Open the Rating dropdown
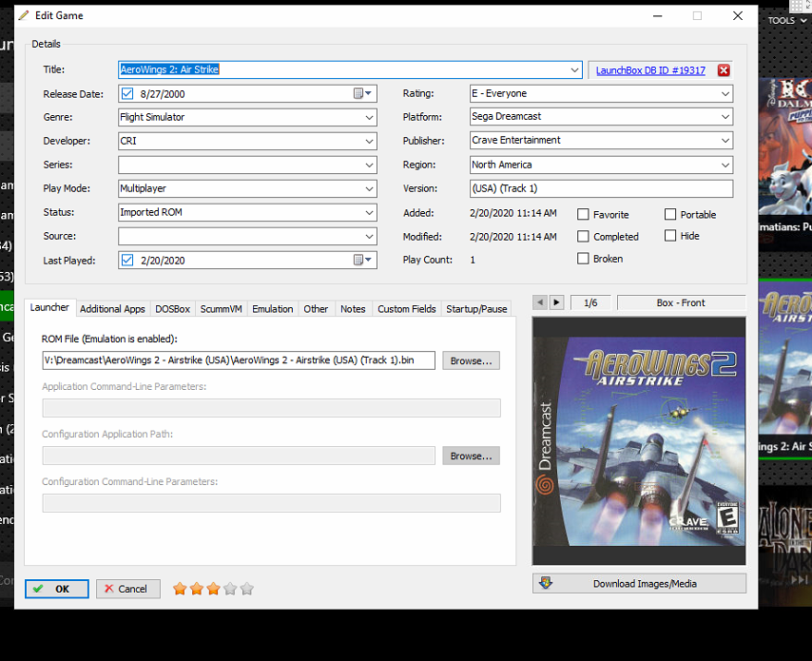This screenshot has width=812, height=661. click(725, 94)
